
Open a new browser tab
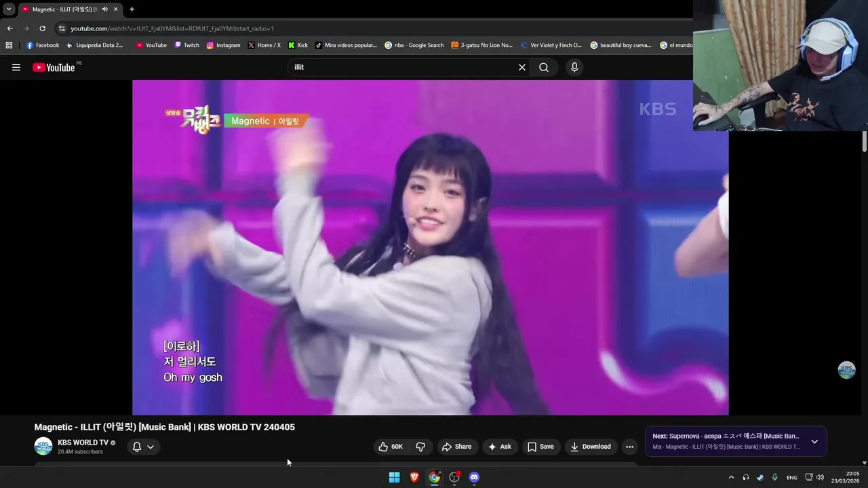[132, 9]
